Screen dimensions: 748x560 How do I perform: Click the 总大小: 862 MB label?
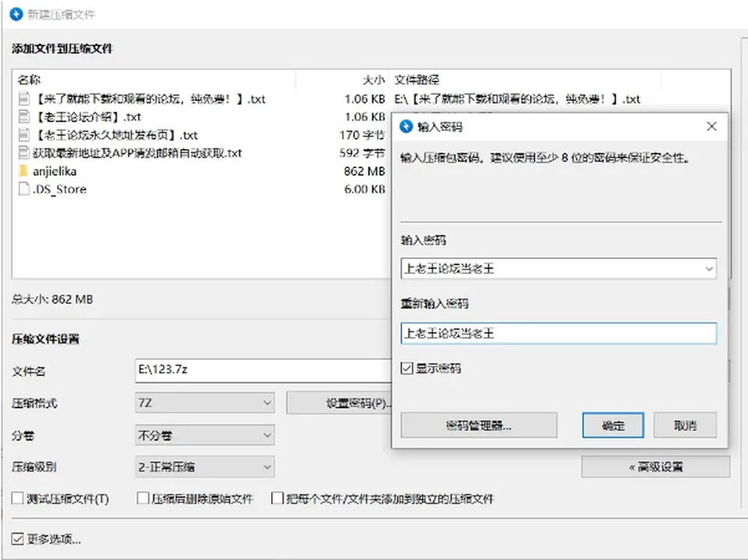pos(52,299)
